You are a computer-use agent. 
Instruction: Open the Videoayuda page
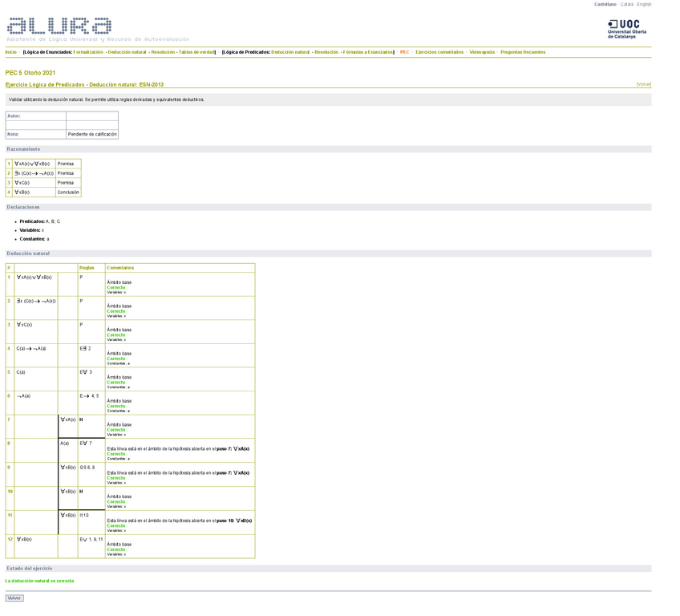click(x=482, y=52)
